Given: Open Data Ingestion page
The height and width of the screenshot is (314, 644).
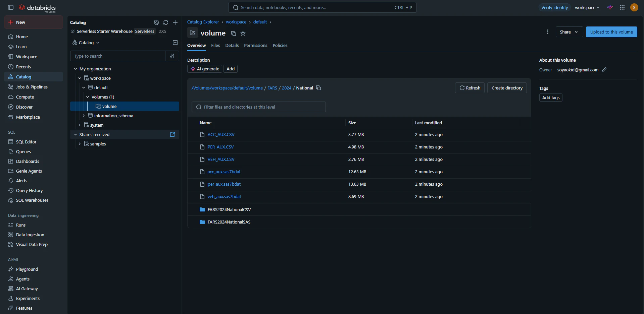Looking at the screenshot, I should point(34,235).
